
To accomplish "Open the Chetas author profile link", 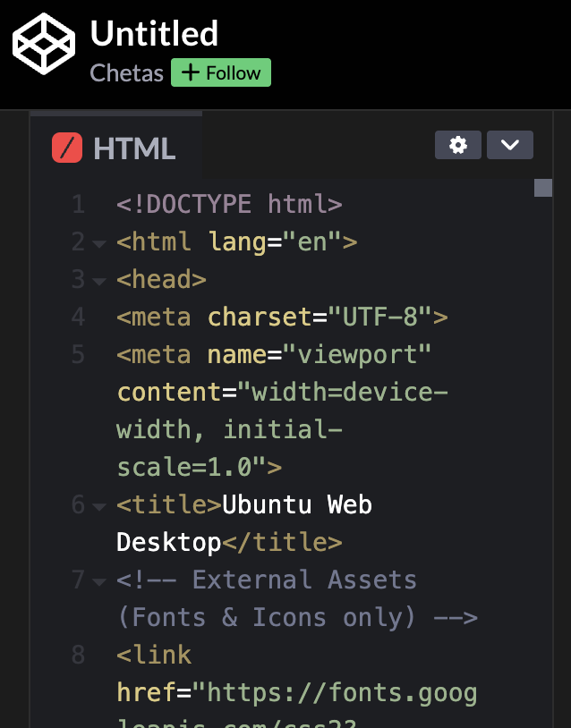I will pos(126,73).
